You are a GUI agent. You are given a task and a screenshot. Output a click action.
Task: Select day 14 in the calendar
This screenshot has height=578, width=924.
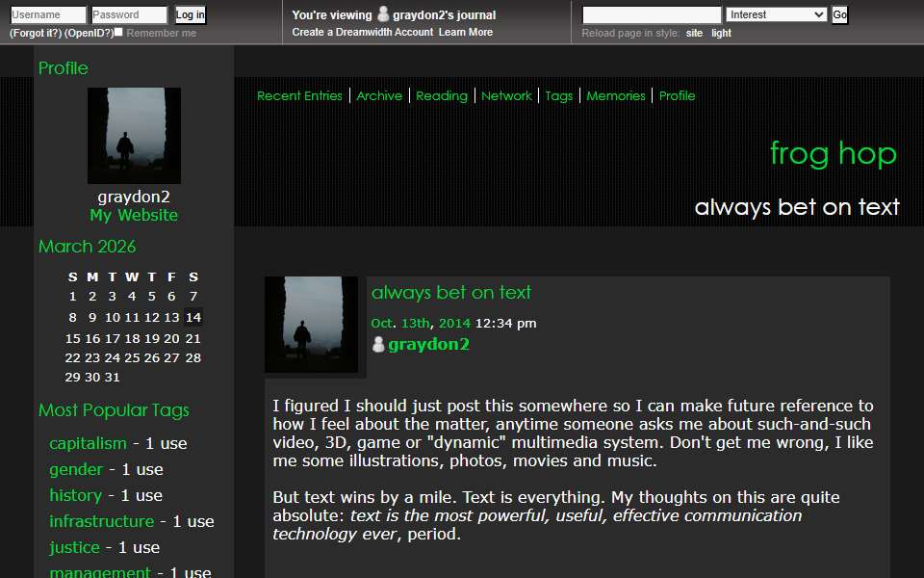pos(193,317)
